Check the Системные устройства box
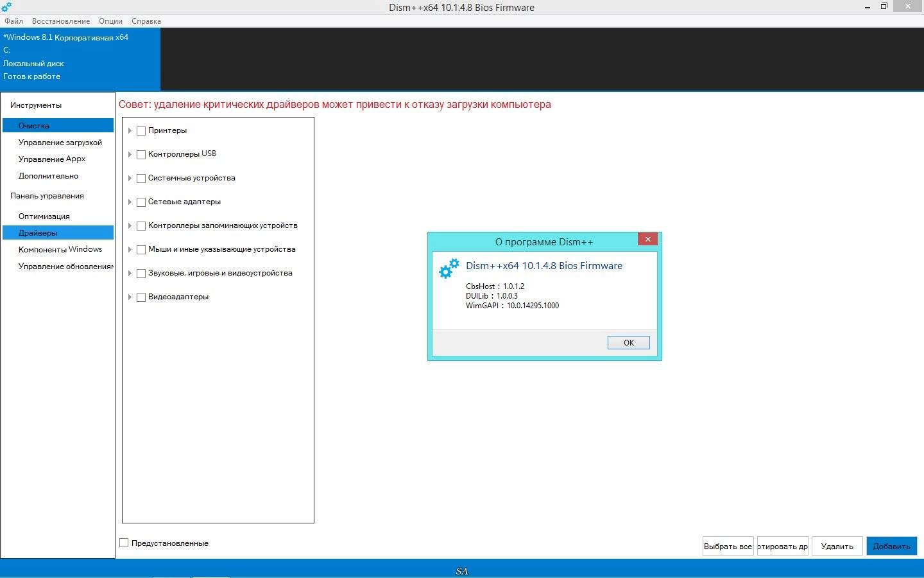 point(141,179)
